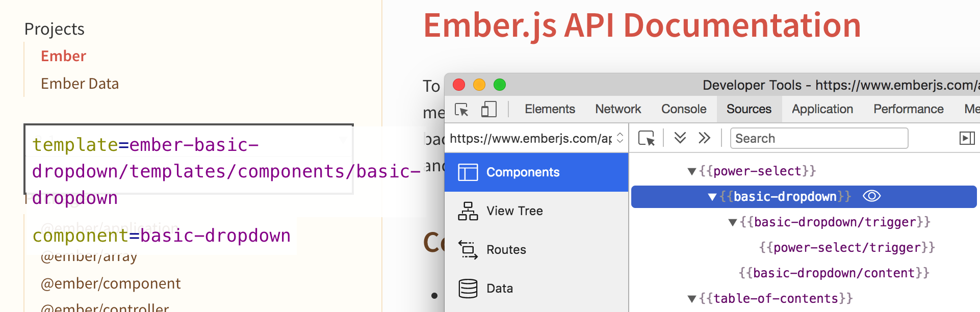This screenshot has height=312, width=980.
Task: Open the Data panel
Action: click(x=499, y=289)
